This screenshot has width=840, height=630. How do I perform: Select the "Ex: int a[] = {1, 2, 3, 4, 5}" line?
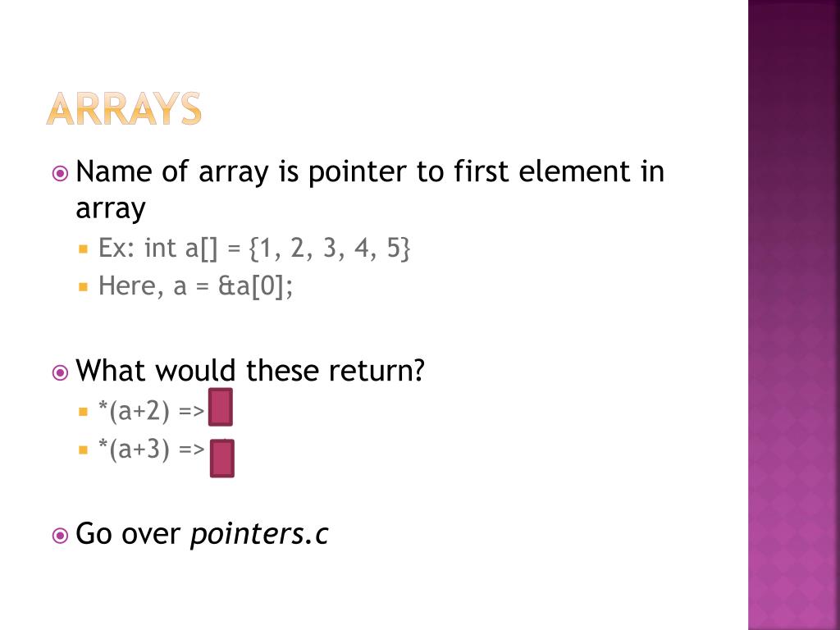pyautogui.click(x=254, y=248)
